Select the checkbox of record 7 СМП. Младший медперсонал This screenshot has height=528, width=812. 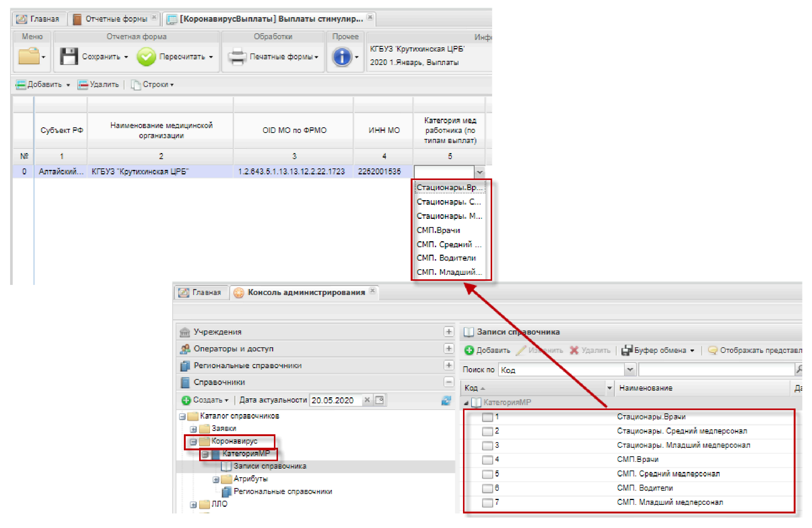[487, 503]
